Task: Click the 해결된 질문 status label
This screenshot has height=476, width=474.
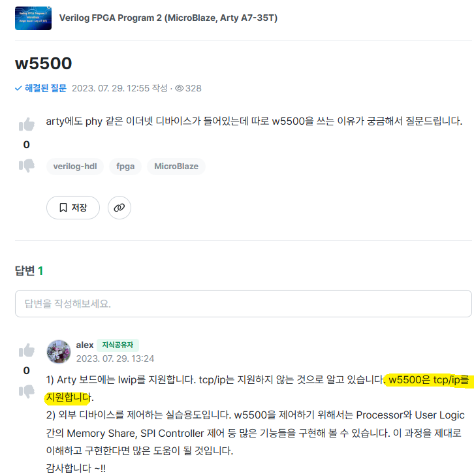Action: click(46, 88)
